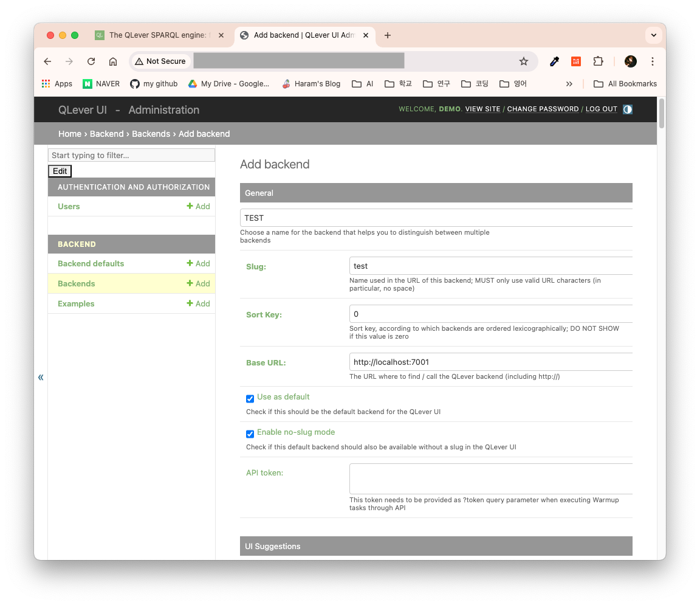
Task: Toggle the dark mode switch in the header
Action: pyautogui.click(x=627, y=109)
